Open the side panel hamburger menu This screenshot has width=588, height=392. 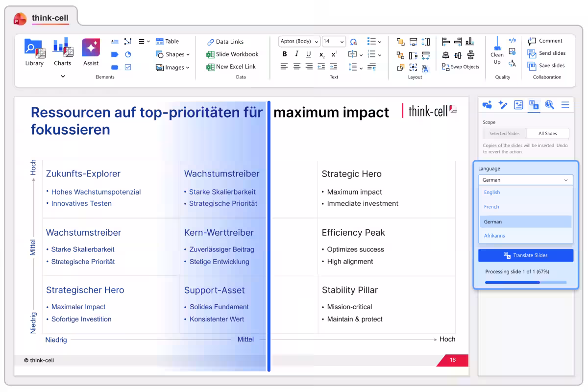coord(565,104)
